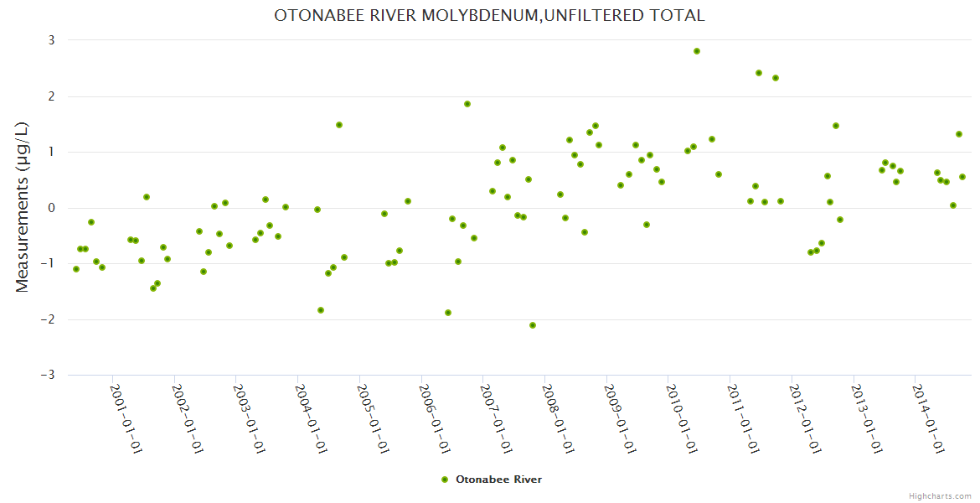The height and width of the screenshot is (503, 980).
Task: Click the y-axis label 0
Action: tap(50, 208)
